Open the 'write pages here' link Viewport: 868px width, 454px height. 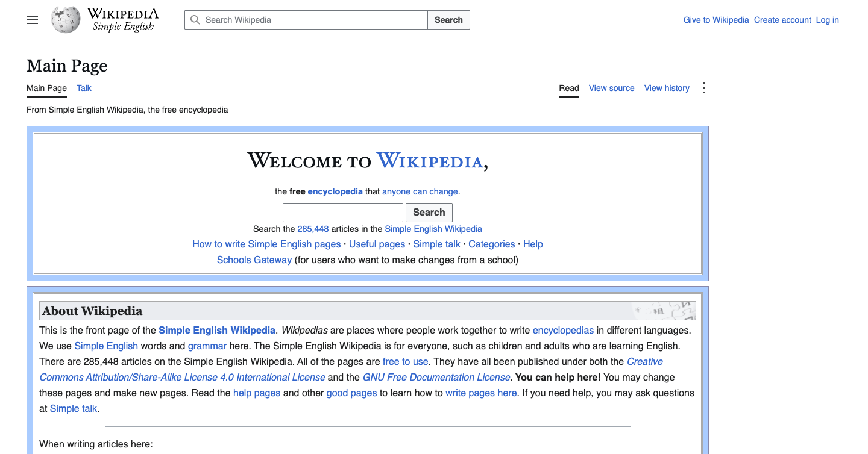[481, 393]
